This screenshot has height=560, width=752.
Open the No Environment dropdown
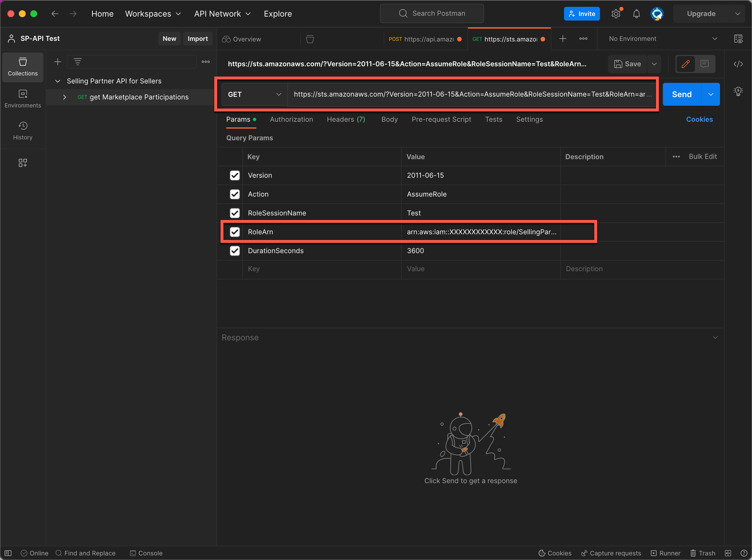coord(661,38)
